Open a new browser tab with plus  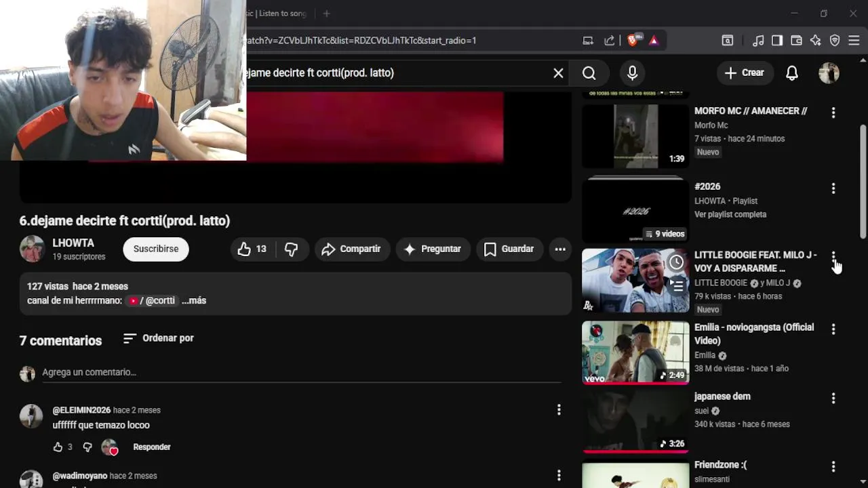326,14
